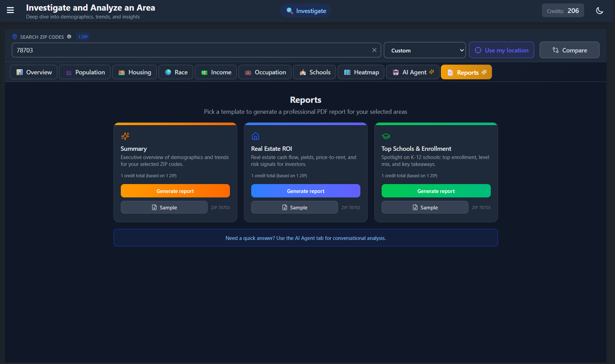The image size is (615, 364).
Task: Select the Housing tab
Action: tap(135, 72)
